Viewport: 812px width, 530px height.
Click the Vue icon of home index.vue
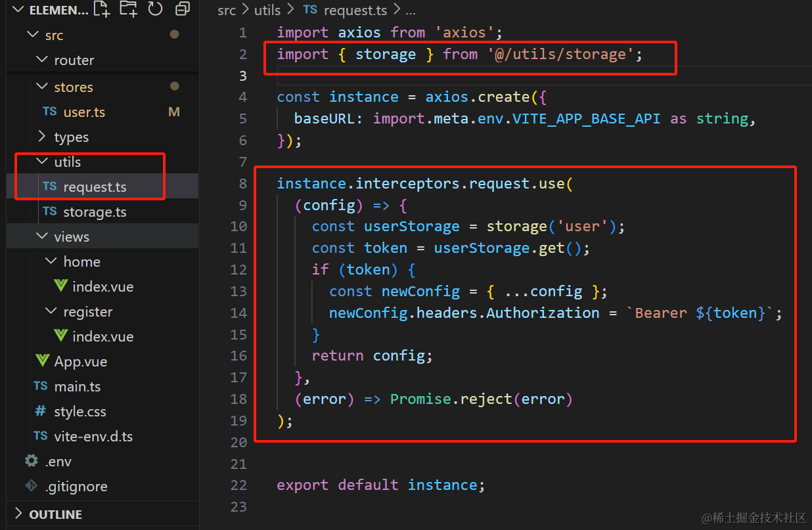point(60,286)
